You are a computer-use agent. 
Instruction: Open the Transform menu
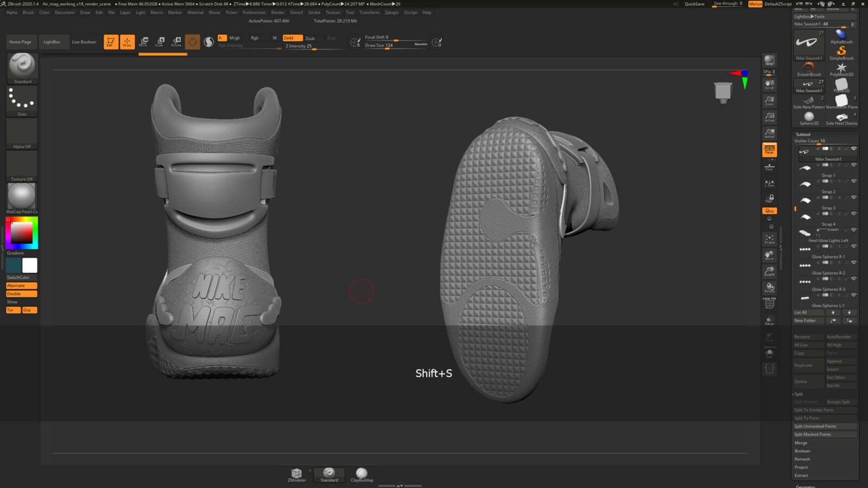(369, 12)
